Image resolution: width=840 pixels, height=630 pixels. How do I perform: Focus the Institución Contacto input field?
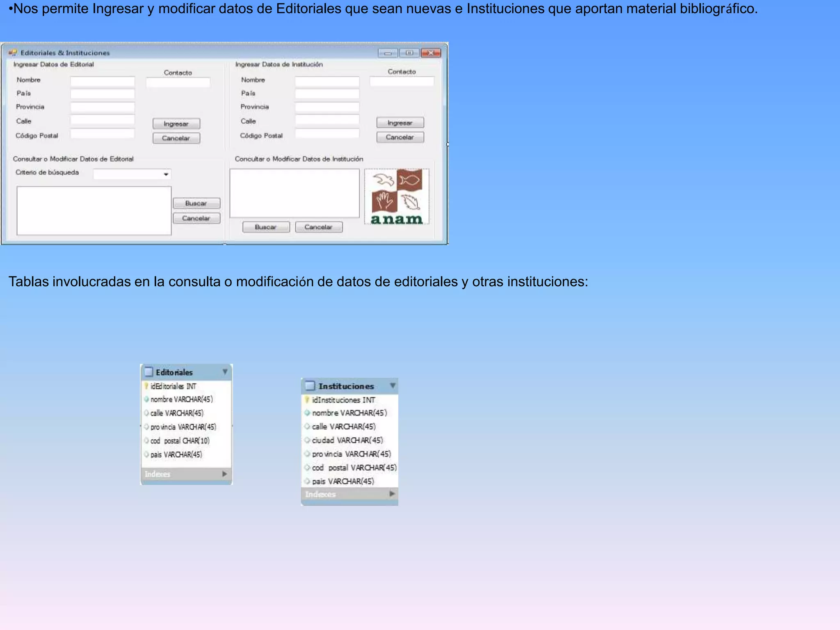[x=402, y=81]
